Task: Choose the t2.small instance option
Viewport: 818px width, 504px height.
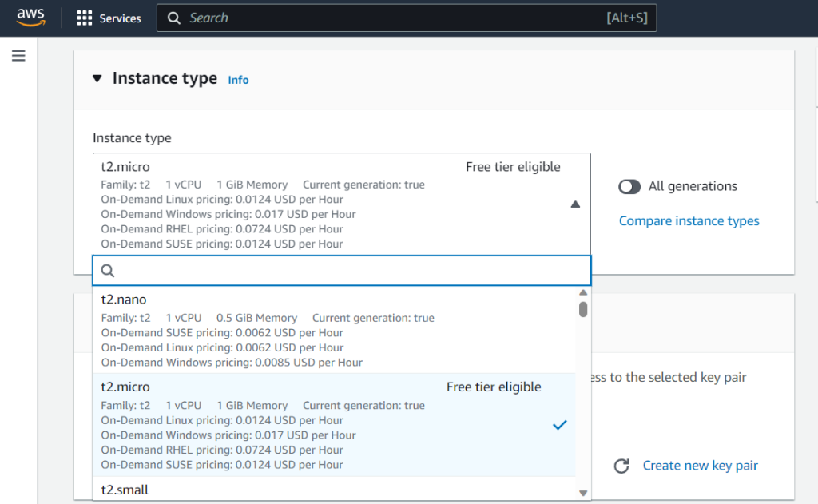Action: point(125,490)
